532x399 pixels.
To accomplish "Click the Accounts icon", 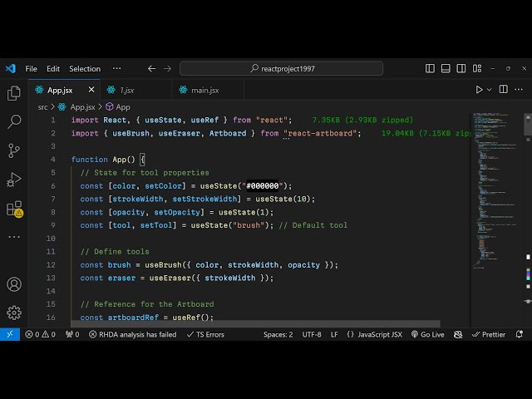I will point(14,284).
